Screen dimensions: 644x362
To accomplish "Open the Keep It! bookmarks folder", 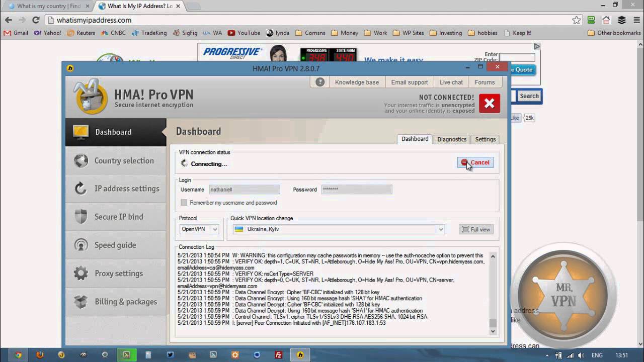I will [x=517, y=33].
